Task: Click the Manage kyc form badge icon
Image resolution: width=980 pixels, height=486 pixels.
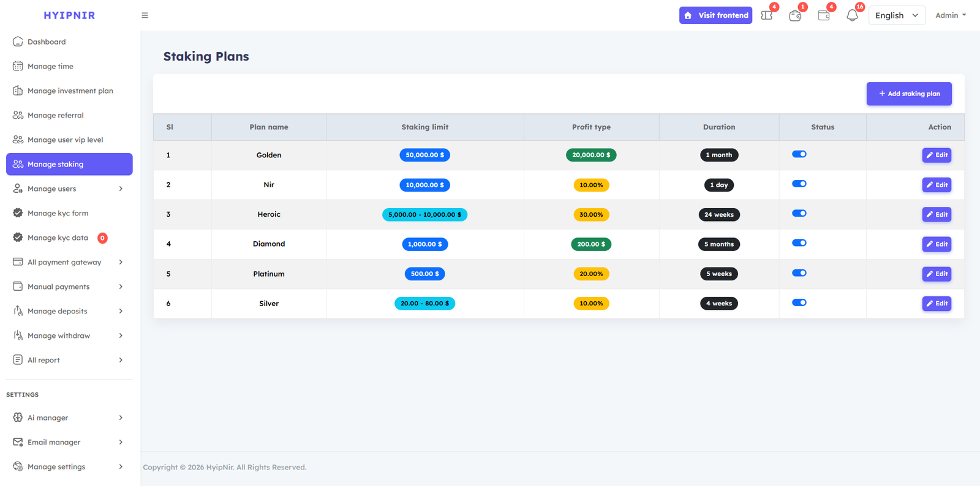Action: [x=18, y=213]
